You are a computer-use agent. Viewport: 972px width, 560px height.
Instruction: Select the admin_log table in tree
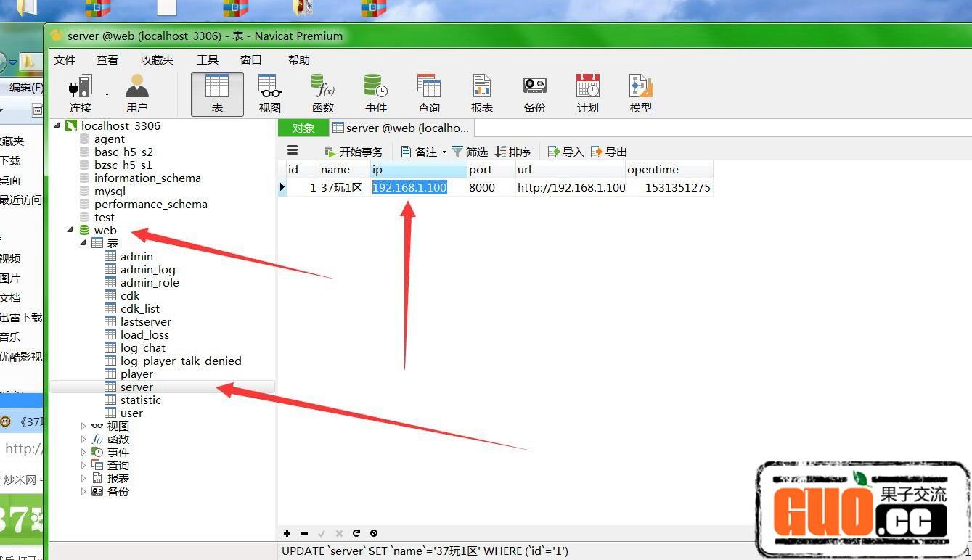147,270
